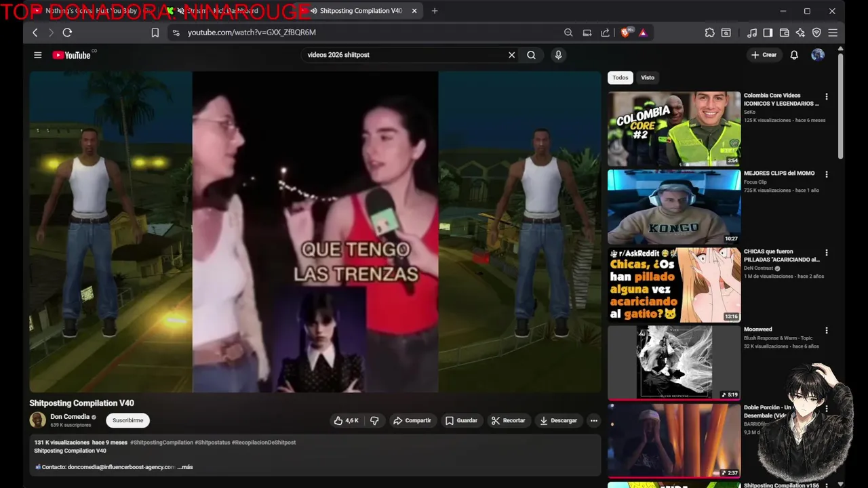868x488 pixels.
Task: Click the share page icon in the address bar
Action: (605, 33)
